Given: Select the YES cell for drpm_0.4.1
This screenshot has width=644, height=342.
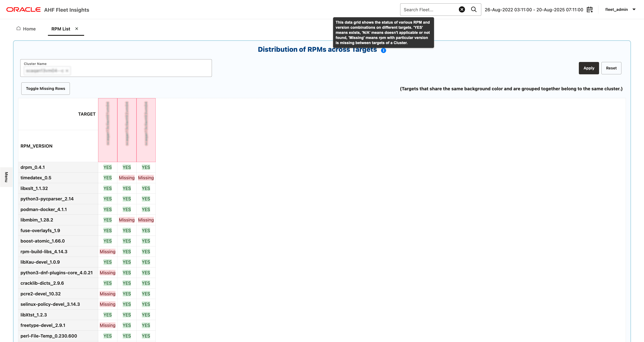Looking at the screenshot, I should point(108,167).
